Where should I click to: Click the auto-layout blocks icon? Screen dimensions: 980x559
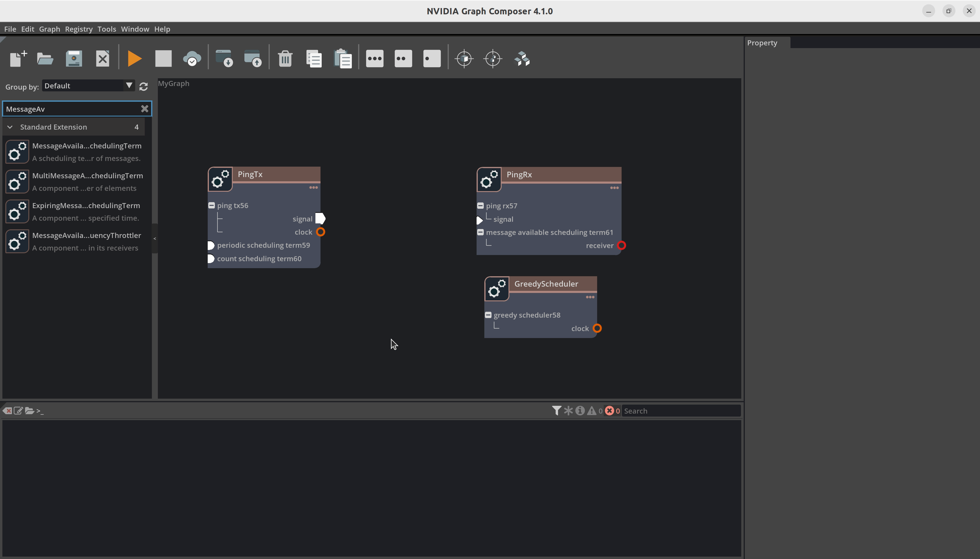tap(522, 59)
